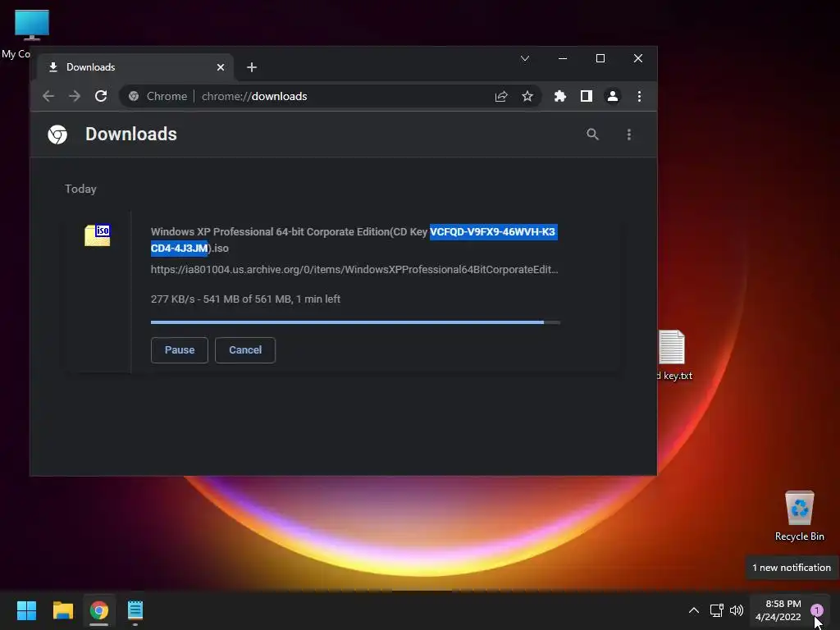This screenshot has width=840, height=630.
Task: Select the Downloads tab
Action: click(135, 67)
